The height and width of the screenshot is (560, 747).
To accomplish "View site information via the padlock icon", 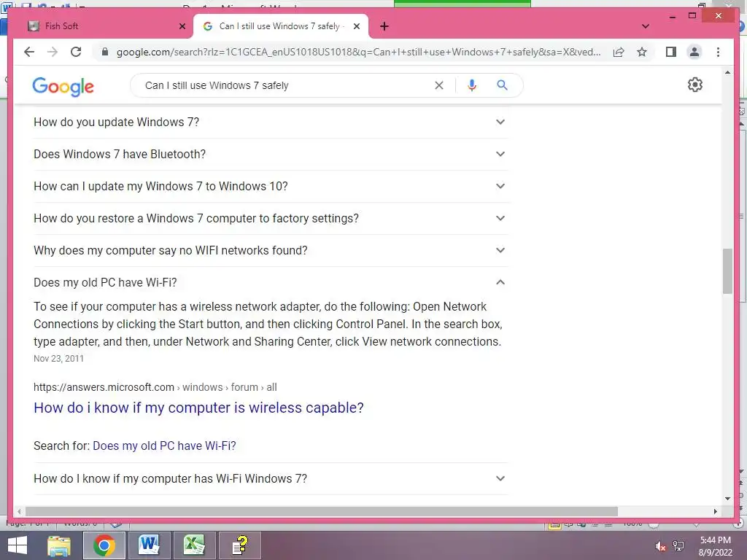I will pos(105,52).
